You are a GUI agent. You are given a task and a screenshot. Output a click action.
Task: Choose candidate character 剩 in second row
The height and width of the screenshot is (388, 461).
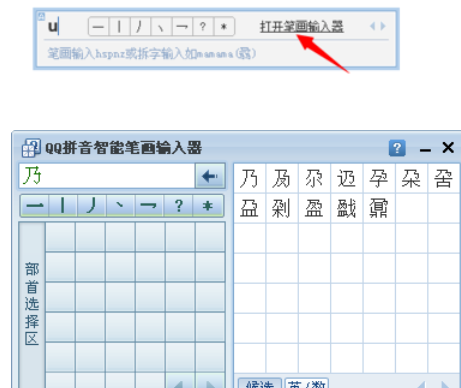coord(282,208)
